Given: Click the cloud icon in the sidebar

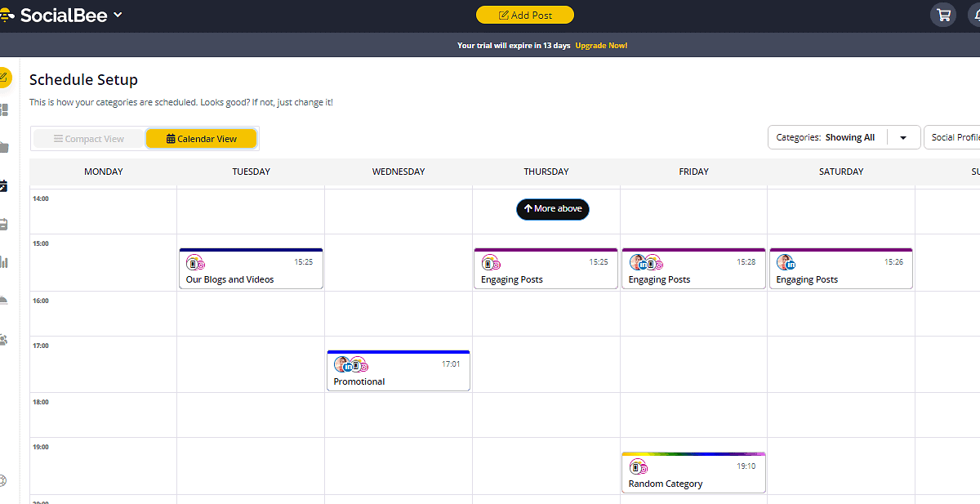Looking at the screenshot, I should 4,300.
